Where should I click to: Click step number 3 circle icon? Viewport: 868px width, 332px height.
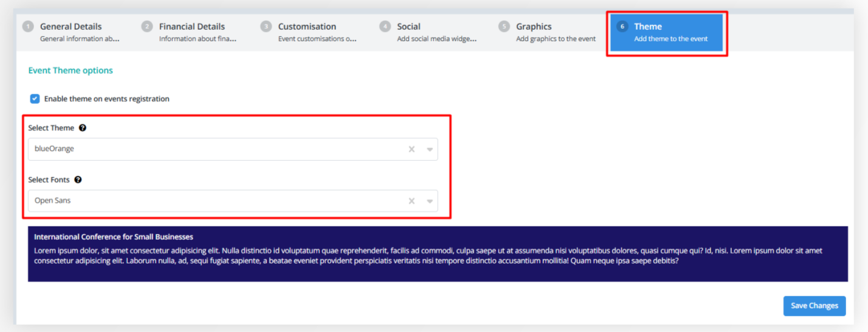click(266, 27)
